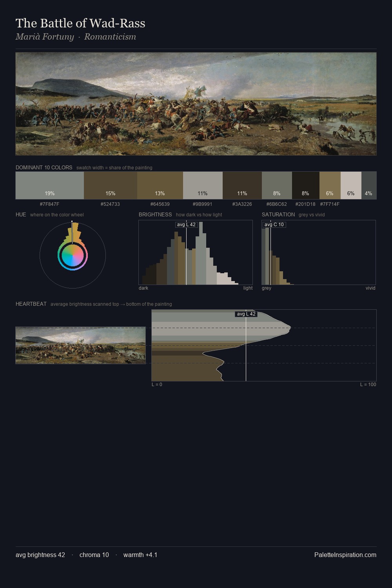Click hex code label #201D18
The height and width of the screenshot is (588, 392).
coord(305,204)
